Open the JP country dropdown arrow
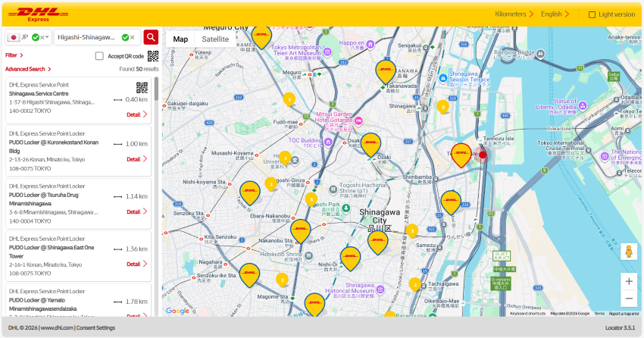Viewport: 644px width, 338px height. tap(47, 37)
